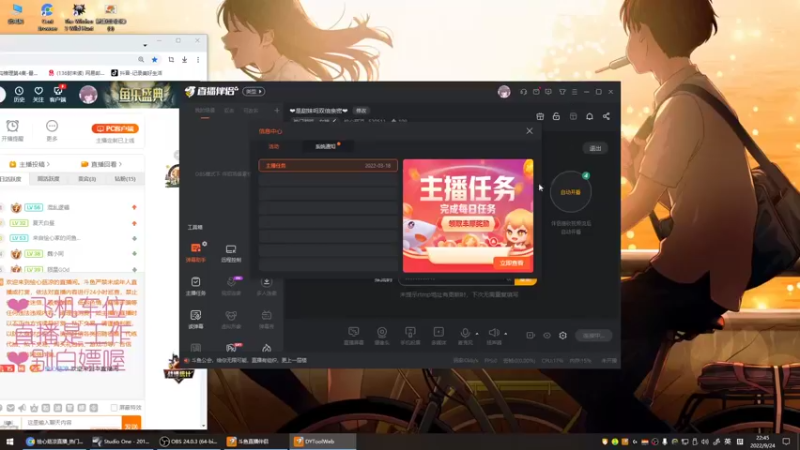This screenshot has height=450, width=800.
Task: Click the unlock padlock icon
Action: pyautogui.click(x=556, y=116)
